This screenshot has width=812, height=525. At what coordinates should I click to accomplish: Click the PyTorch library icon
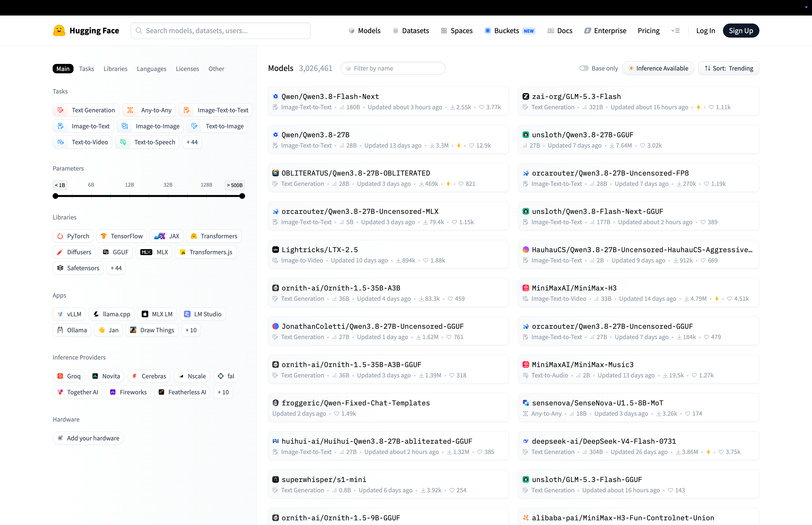(x=60, y=236)
